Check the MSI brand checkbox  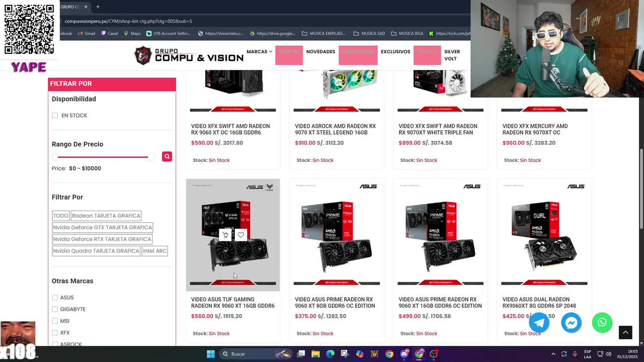[55, 321]
